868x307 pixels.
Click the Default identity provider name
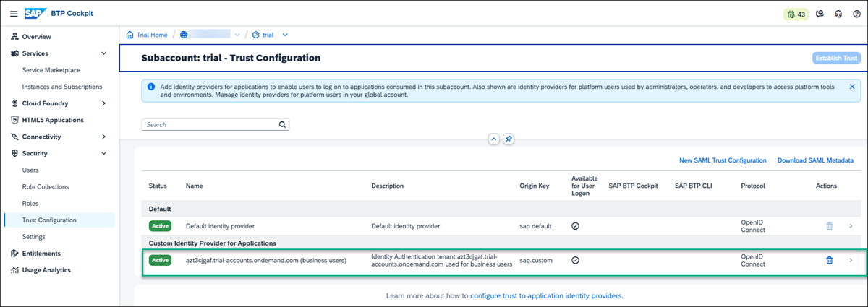[x=221, y=226]
